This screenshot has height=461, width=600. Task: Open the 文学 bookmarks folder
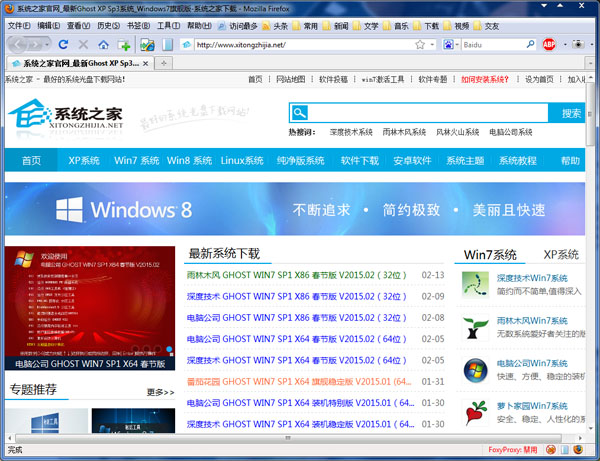click(x=365, y=26)
